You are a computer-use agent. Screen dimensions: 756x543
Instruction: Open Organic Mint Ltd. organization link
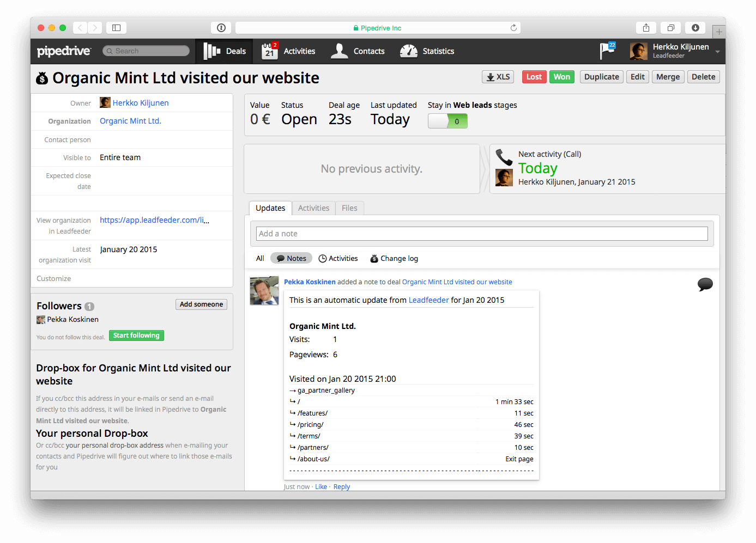point(130,121)
